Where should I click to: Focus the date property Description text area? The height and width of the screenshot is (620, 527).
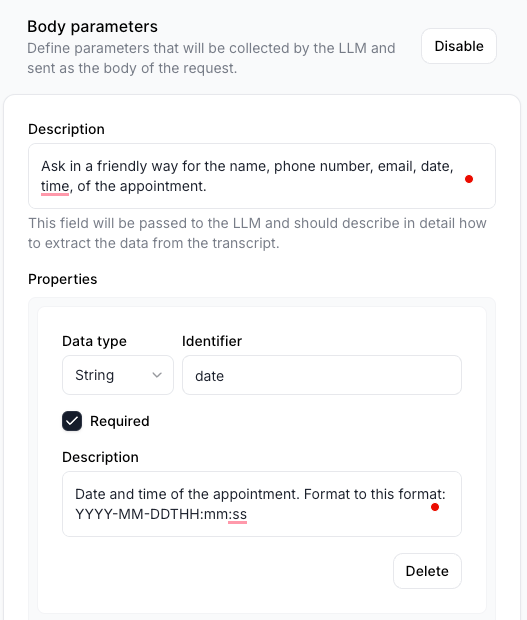pos(262,504)
